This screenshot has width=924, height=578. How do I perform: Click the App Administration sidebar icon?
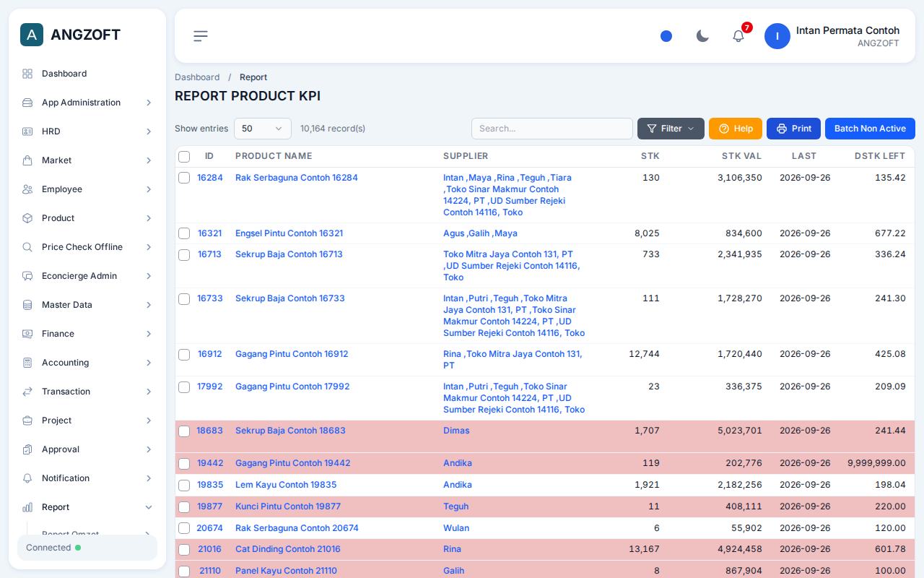[27, 103]
